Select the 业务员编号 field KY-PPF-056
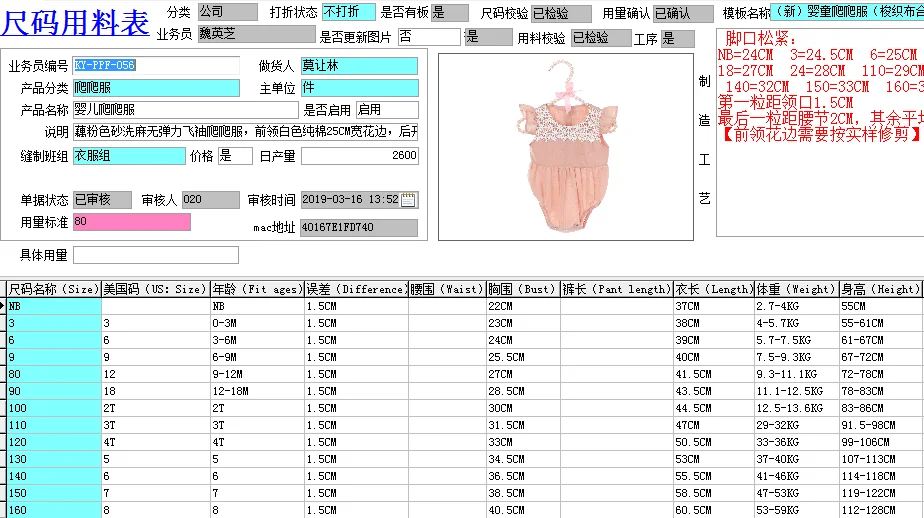The width and height of the screenshot is (924, 518). click(156, 65)
